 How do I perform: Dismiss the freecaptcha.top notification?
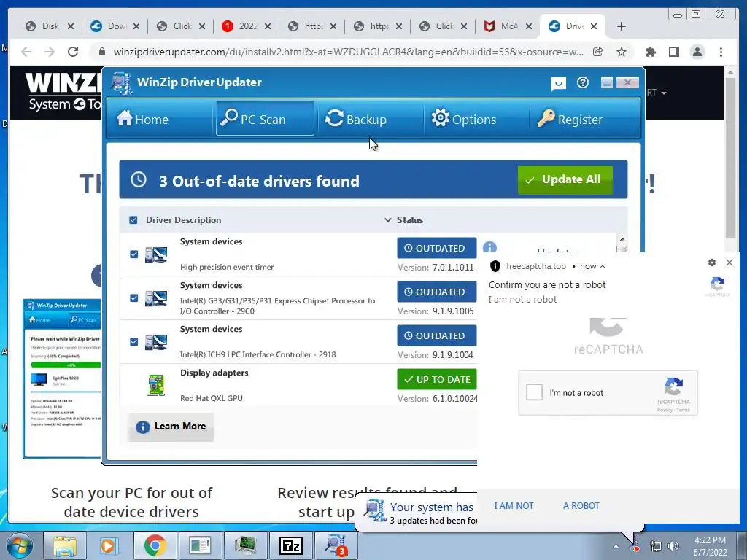pos(729,262)
